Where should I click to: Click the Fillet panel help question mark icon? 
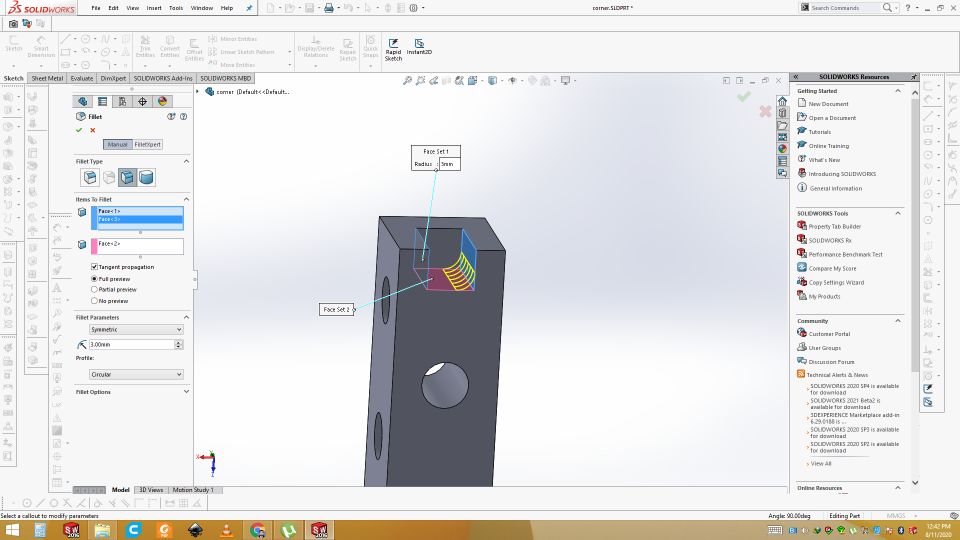click(x=183, y=116)
